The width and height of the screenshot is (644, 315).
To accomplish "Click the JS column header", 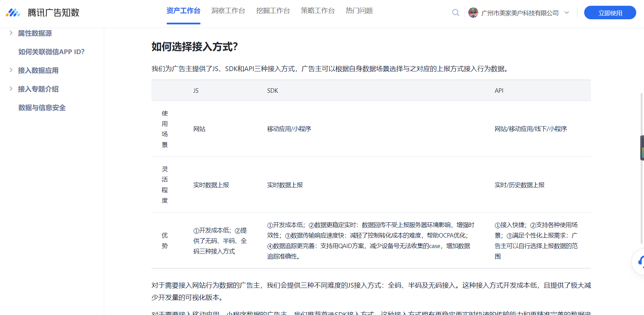I will (196, 91).
